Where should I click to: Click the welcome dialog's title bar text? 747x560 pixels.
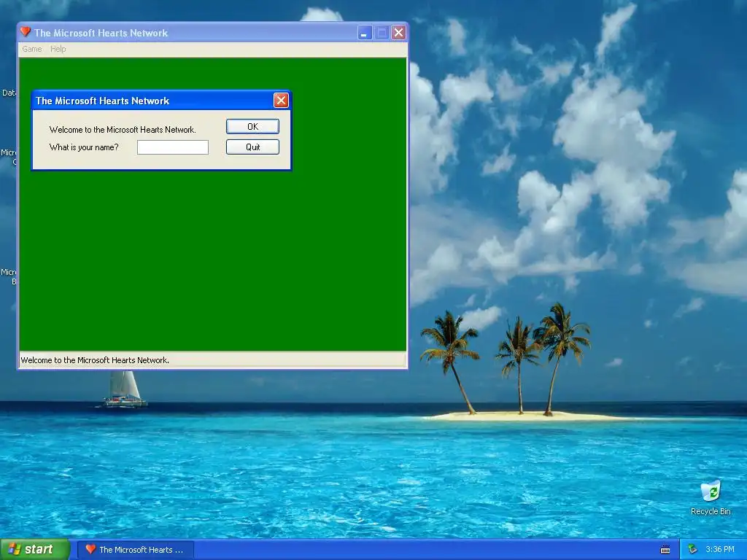pyautogui.click(x=102, y=101)
